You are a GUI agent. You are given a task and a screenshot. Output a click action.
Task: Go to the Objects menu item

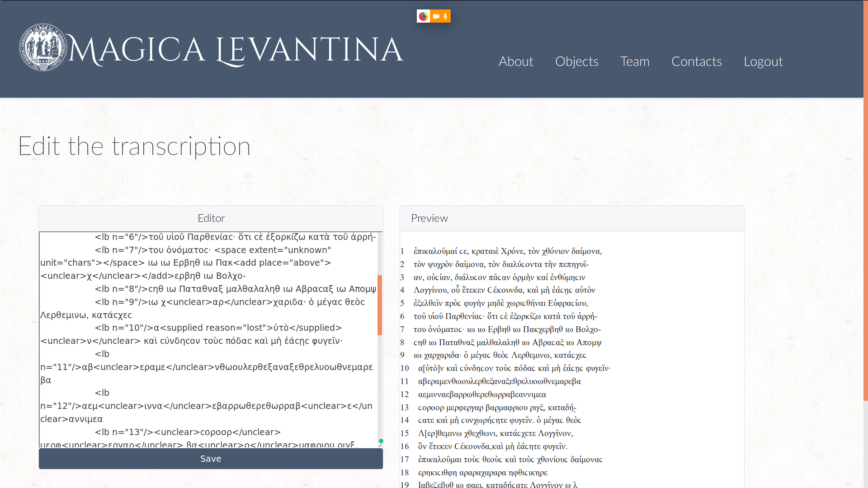[x=576, y=61]
